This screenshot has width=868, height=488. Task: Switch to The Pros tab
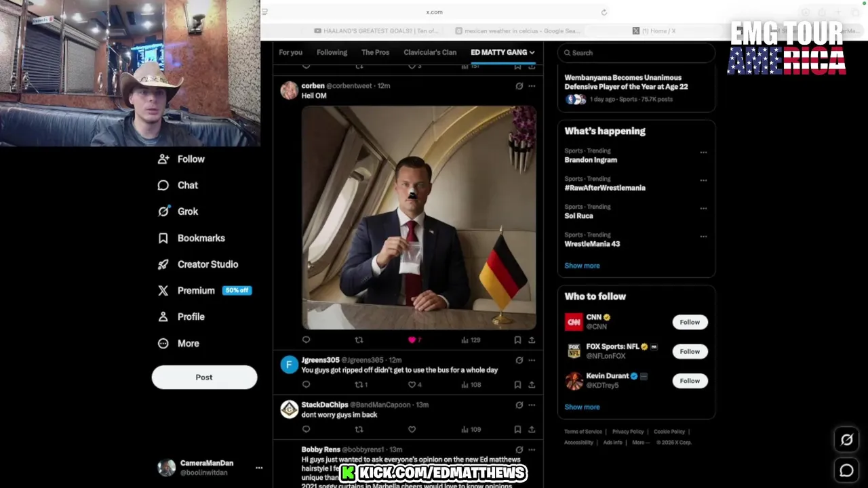click(x=375, y=52)
